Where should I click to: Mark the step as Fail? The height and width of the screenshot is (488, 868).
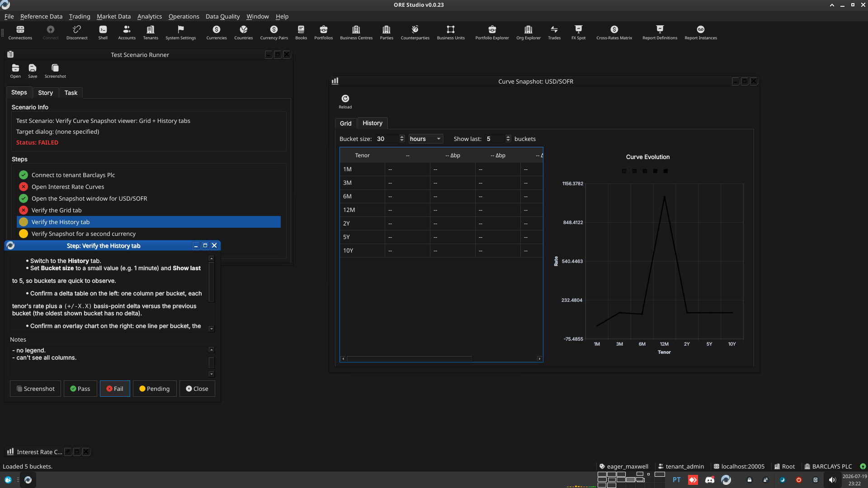[x=115, y=389]
